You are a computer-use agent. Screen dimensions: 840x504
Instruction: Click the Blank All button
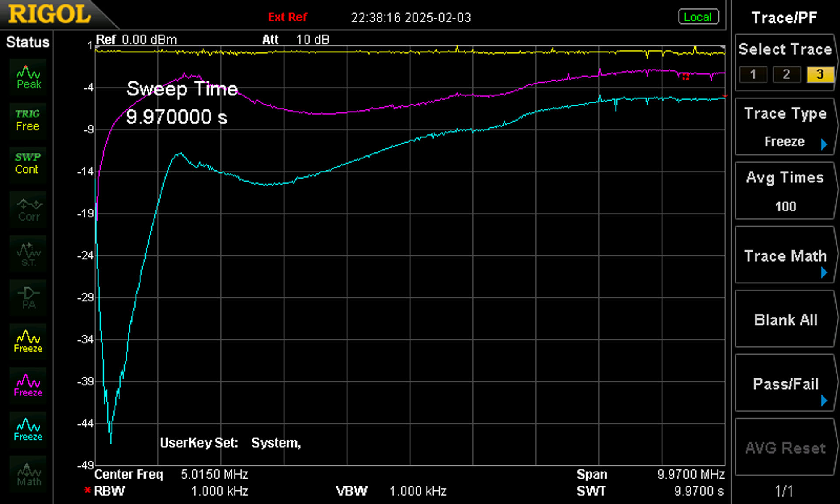(785, 319)
